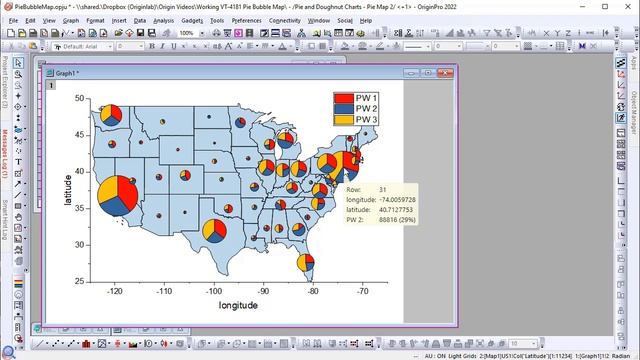Click the Column/Bar plot icon in bottom toolbar
This screenshot has height=360, width=640.
pos(86,344)
